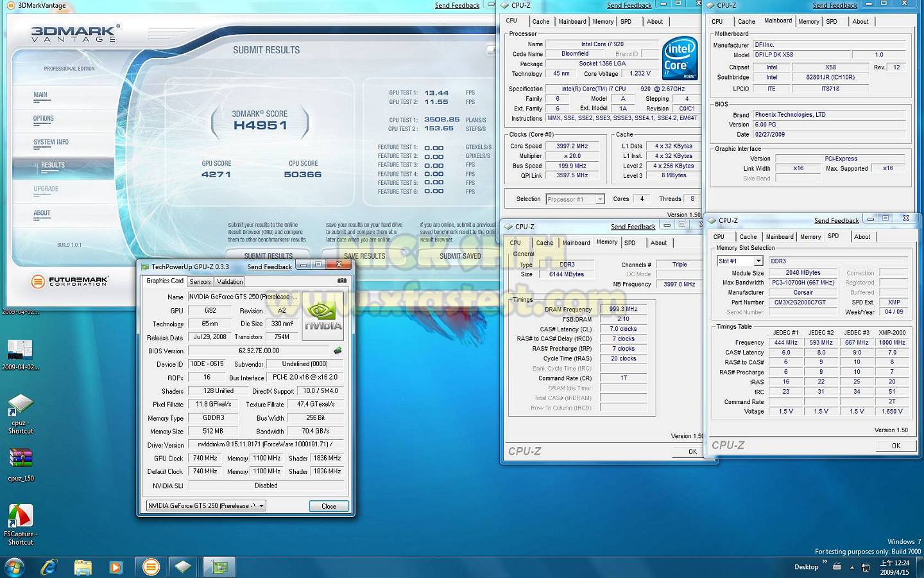Screen dimensions: 924x578
Task: Select Graphics Card tab in GPU-Z
Action: [165, 281]
